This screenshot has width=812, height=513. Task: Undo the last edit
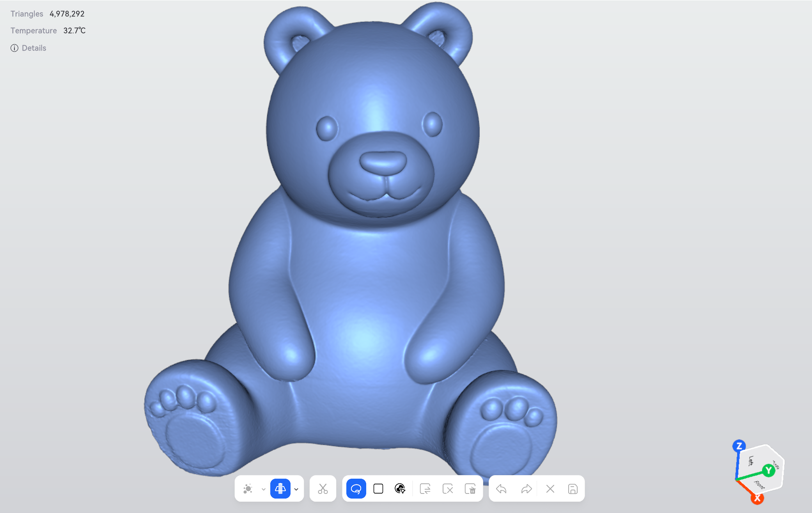(502, 488)
